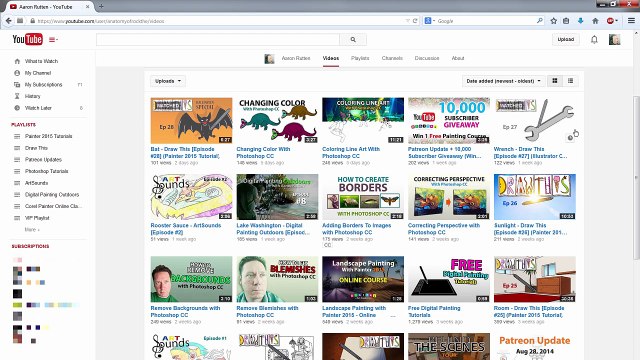Click Aaron Rutten channel name in header
Viewport: 640px width, 360px height.
[x=296, y=58]
